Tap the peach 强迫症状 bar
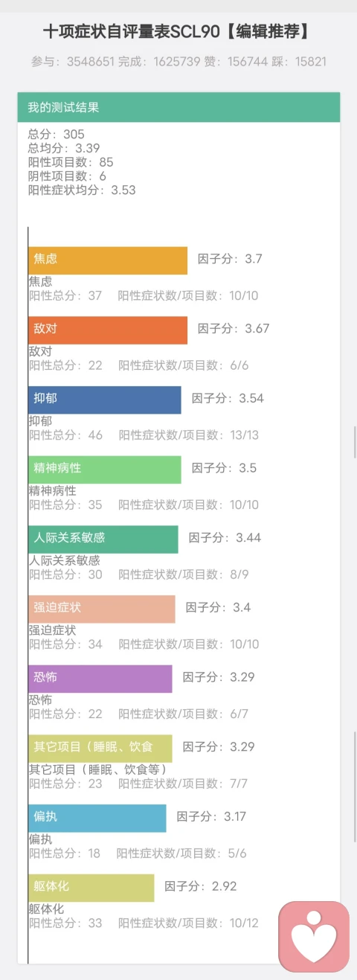Viewport: 357px width, 980px height. [x=102, y=609]
